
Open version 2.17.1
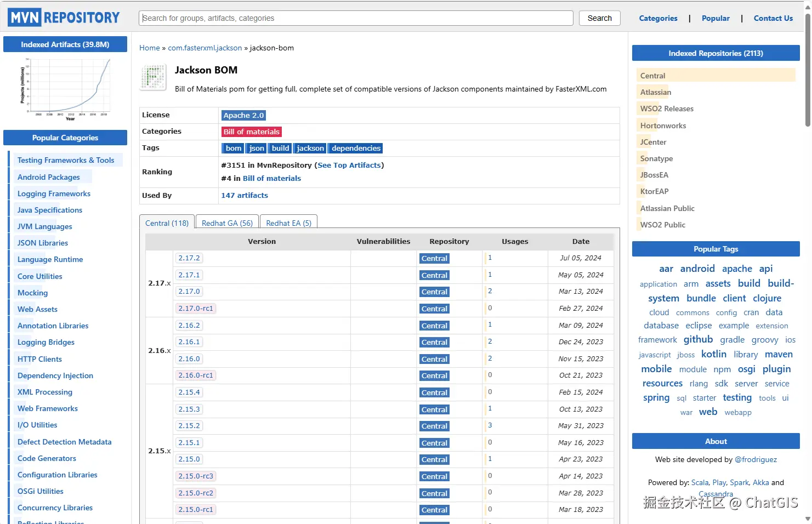(x=189, y=275)
